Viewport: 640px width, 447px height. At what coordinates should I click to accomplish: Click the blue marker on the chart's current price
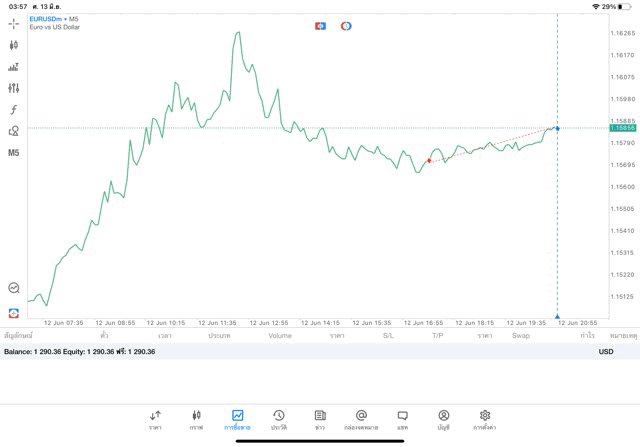pos(557,128)
